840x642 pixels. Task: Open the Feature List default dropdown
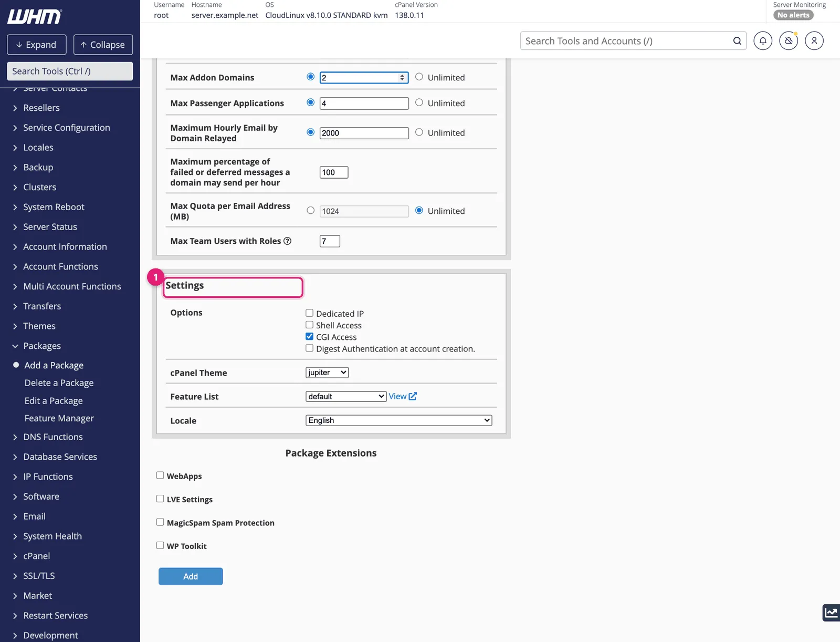tap(346, 396)
